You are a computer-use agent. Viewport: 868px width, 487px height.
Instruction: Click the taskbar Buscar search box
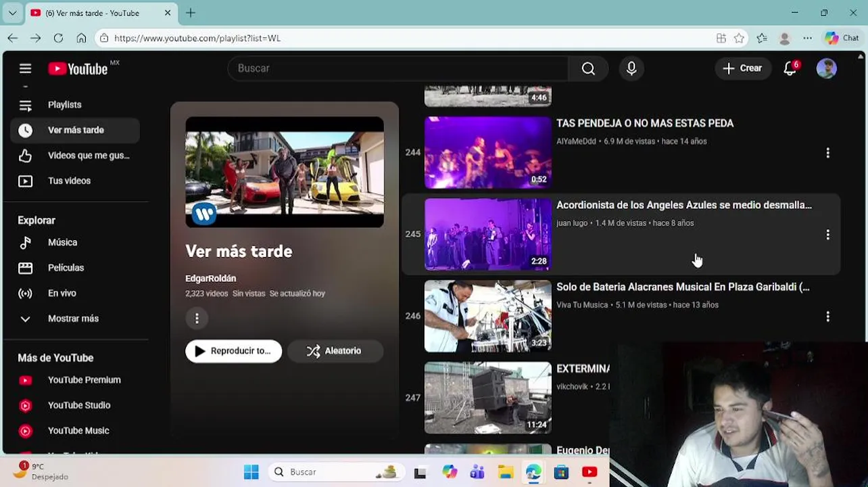(x=336, y=472)
